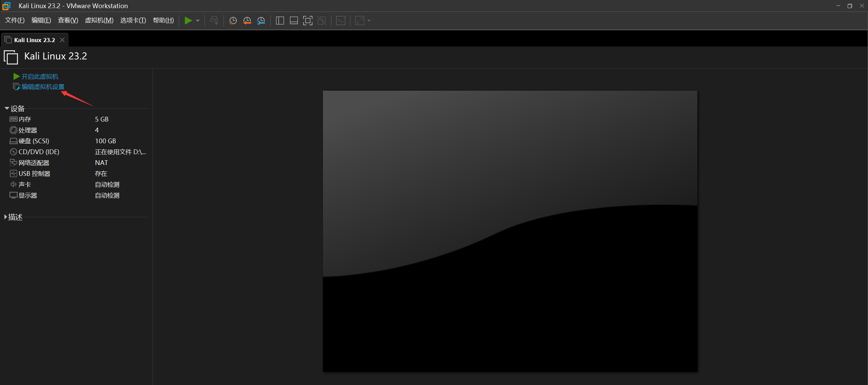Click the green power on toolbar button
This screenshot has width=868, height=385.
point(188,21)
